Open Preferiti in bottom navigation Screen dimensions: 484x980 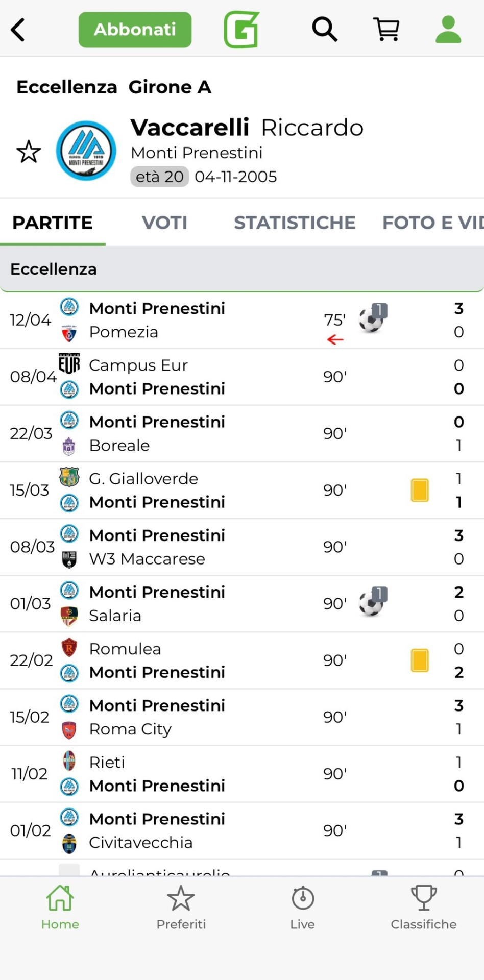tap(181, 908)
